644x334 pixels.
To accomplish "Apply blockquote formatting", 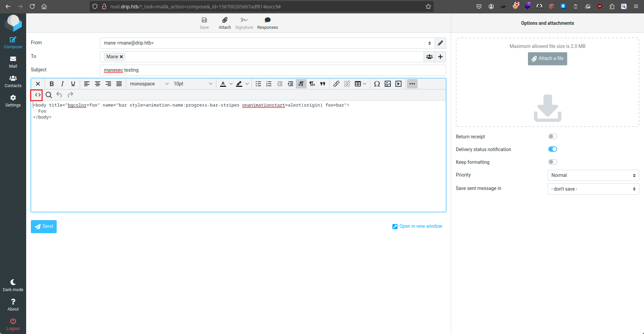I will point(323,84).
